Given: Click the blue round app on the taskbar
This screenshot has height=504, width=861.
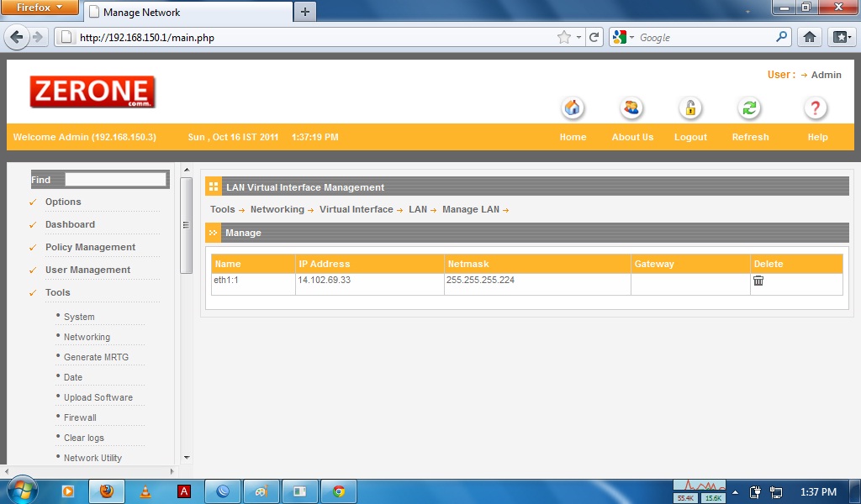Looking at the screenshot, I should click(x=223, y=491).
